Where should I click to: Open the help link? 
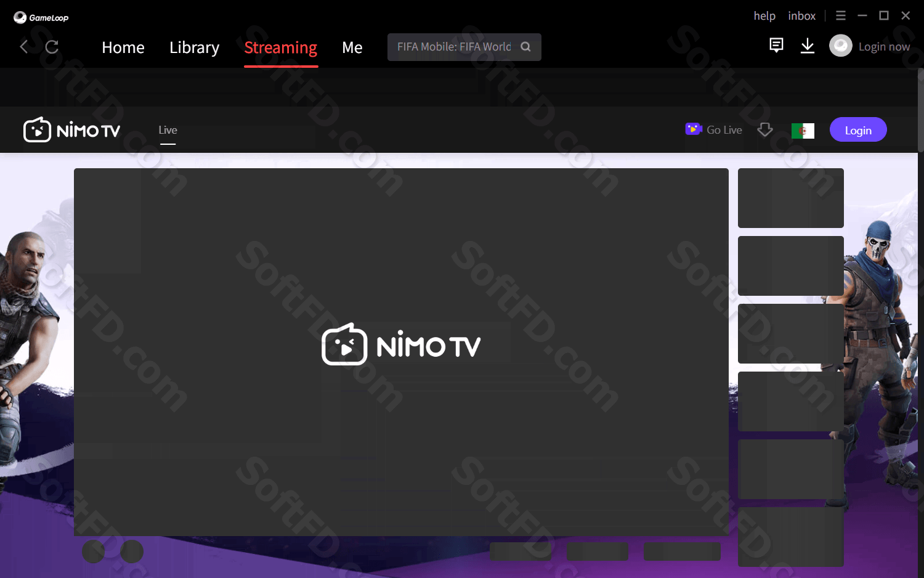click(764, 16)
